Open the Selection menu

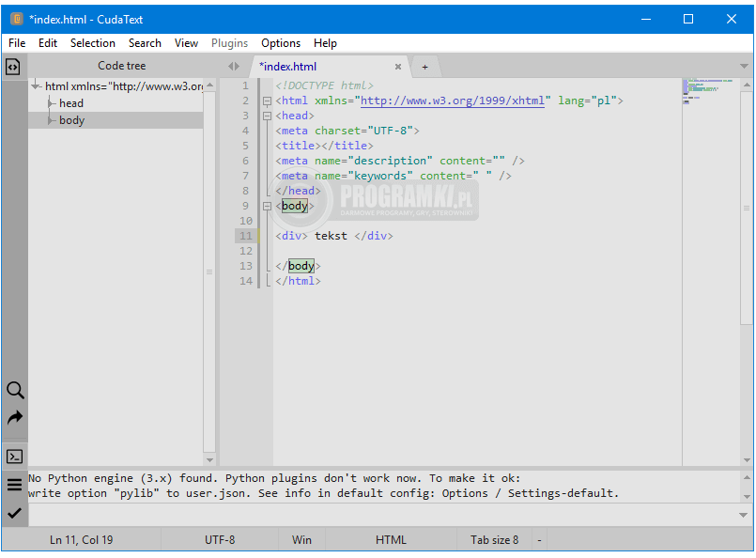(93, 43)
